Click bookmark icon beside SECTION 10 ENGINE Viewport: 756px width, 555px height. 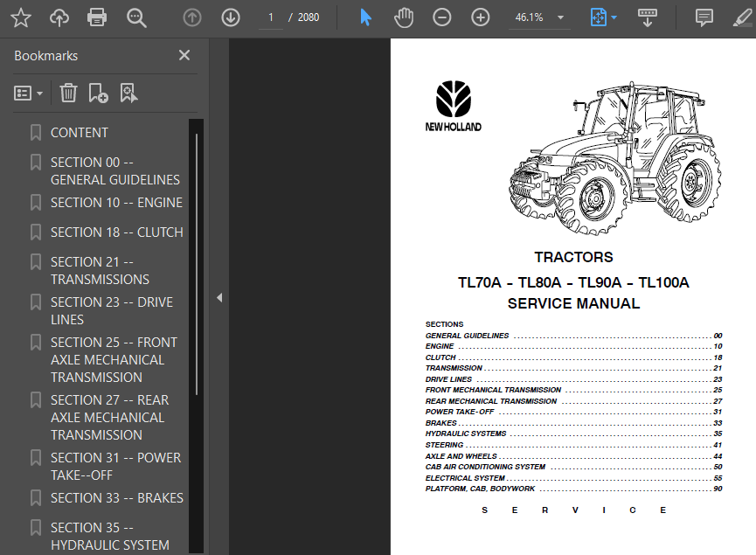(36, 203)
